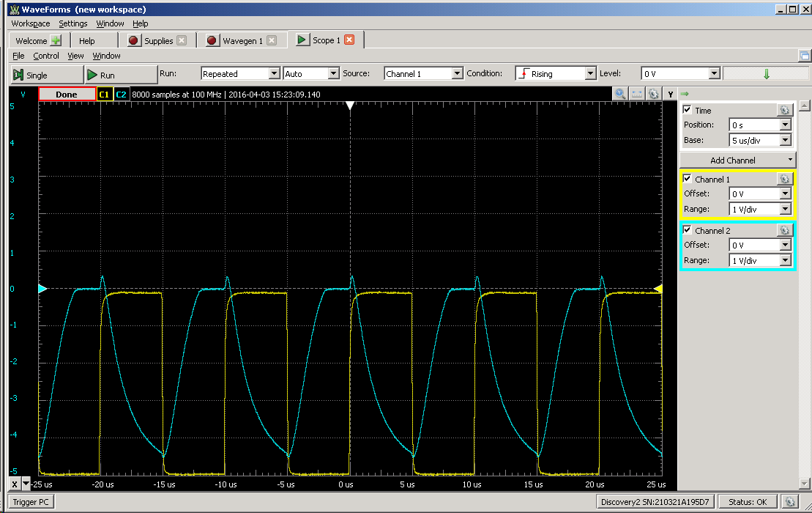812x513 pixels.
Task: Open the Settings menu
Action: [72, 23]
